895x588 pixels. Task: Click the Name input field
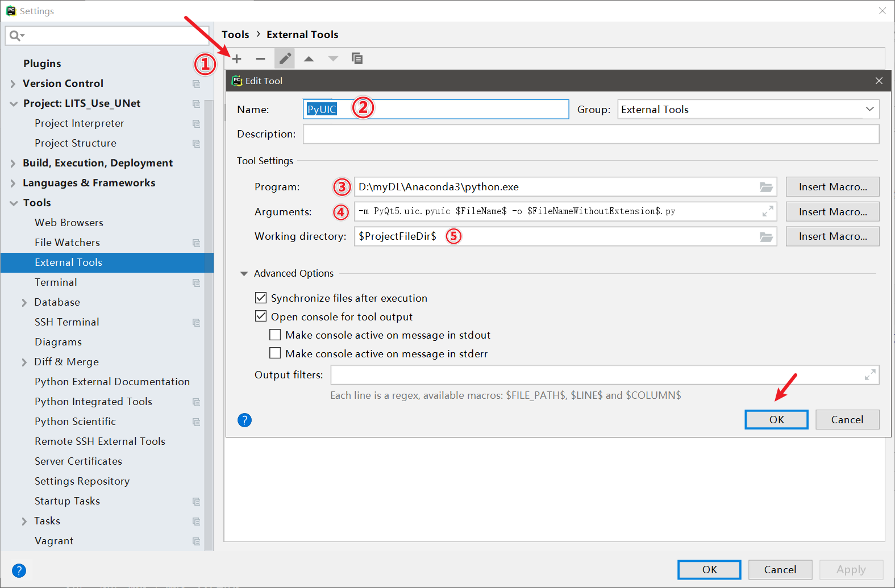pyautogui.click(x=436, y=109)
